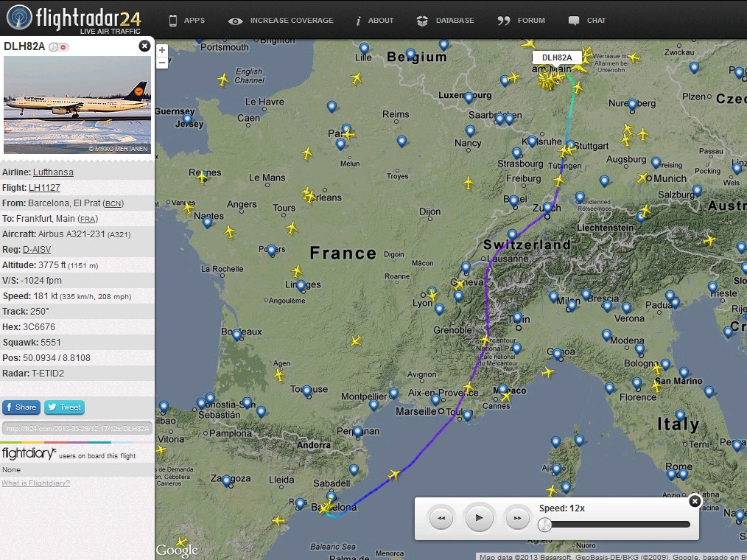Viewport: 747px width, 560px height.
Task: Select the plane just south of Lille
Action: click(x=356, y=77)
